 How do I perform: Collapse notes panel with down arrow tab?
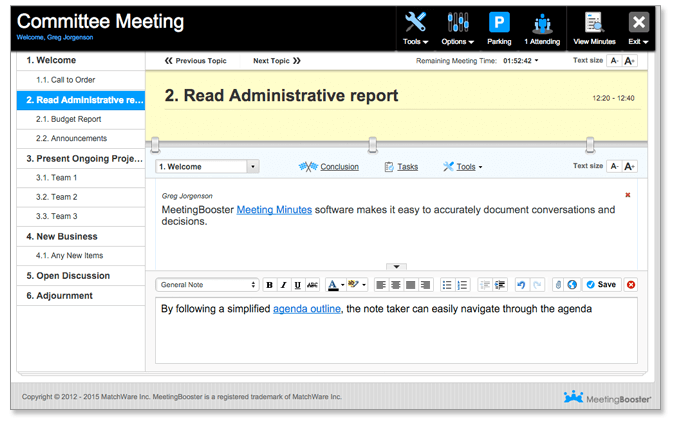(396, 267)
